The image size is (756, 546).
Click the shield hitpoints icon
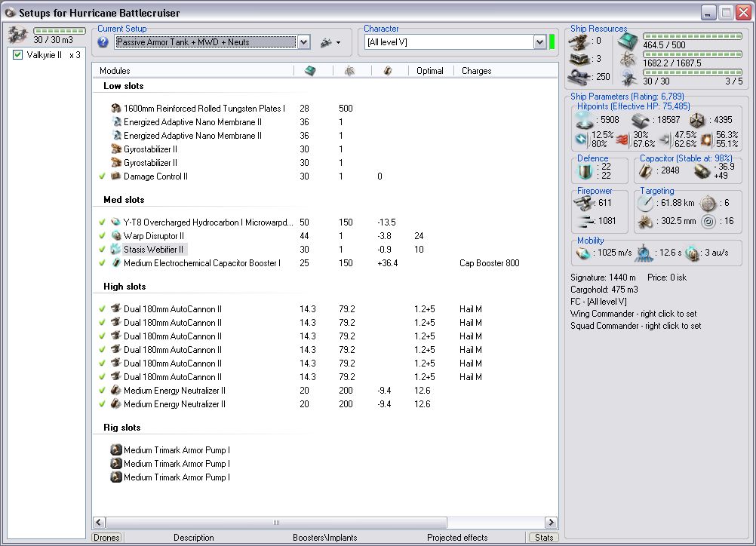pyautogui.click(x=583, y=119)
